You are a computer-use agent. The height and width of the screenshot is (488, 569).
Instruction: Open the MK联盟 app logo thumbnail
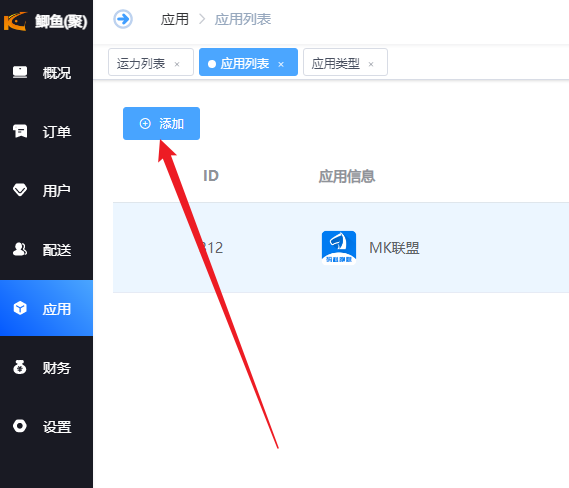339,248
